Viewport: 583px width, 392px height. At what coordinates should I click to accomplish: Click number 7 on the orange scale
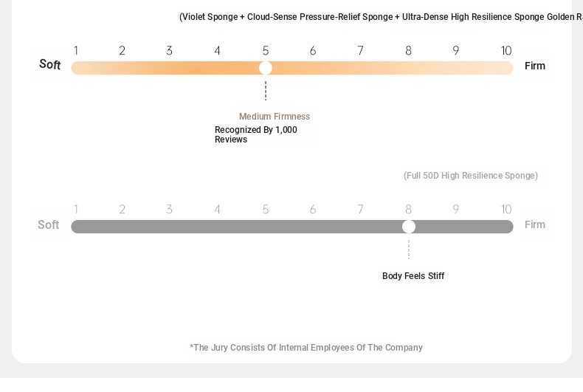[360, 51]
